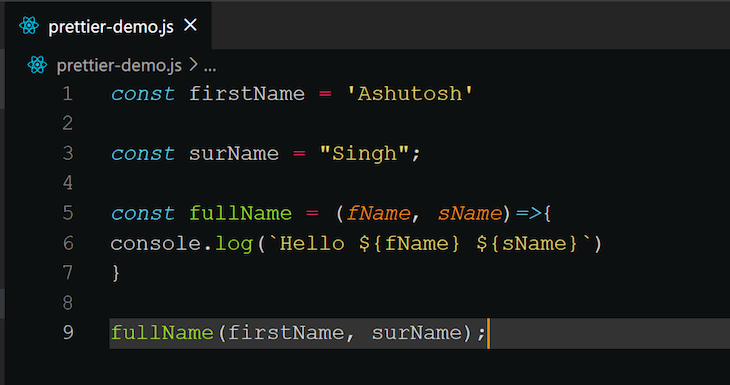
Task: Click the console object on line 6
Action: (156, 243)
